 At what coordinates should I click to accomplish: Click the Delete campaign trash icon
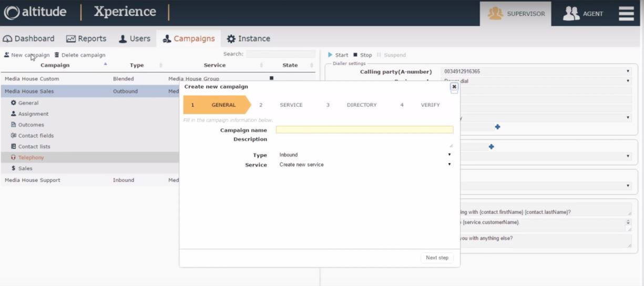[x=57, y=55]
